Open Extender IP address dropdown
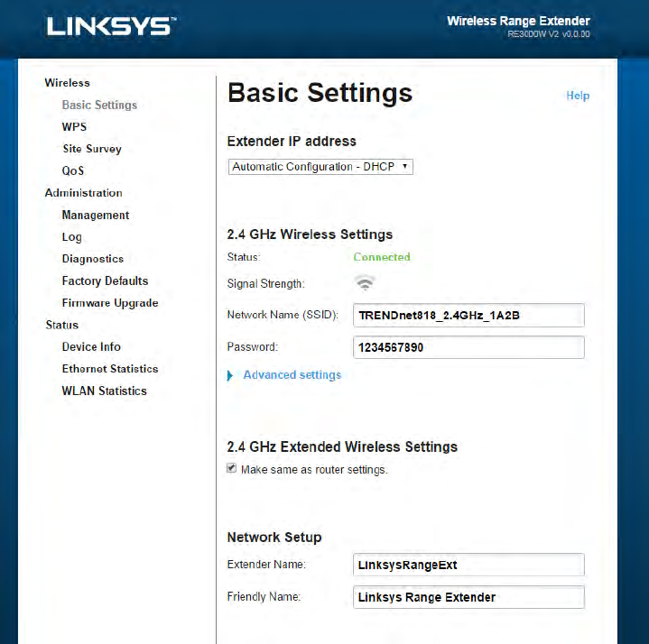 click(x=320, y=167)
